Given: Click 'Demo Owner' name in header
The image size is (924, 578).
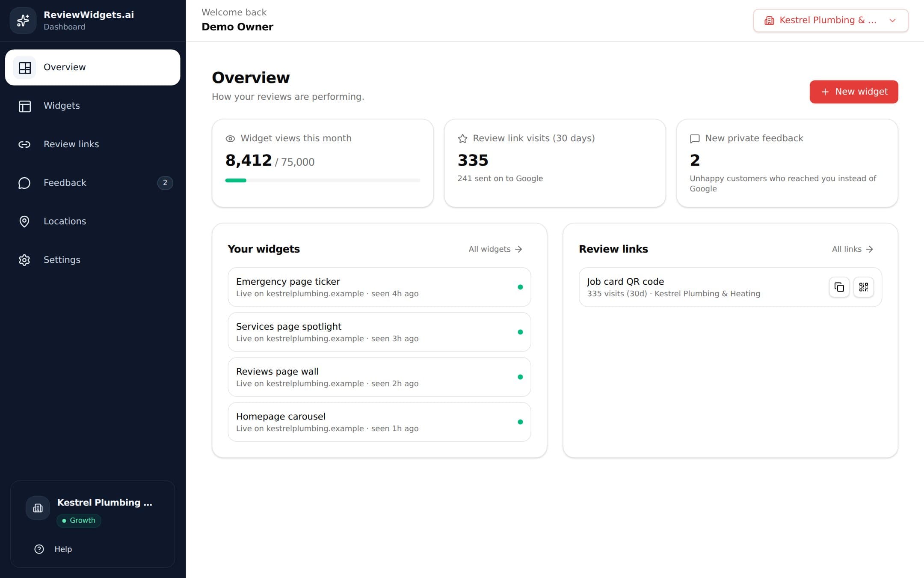Looking at the screenshot, I should 237,27.
